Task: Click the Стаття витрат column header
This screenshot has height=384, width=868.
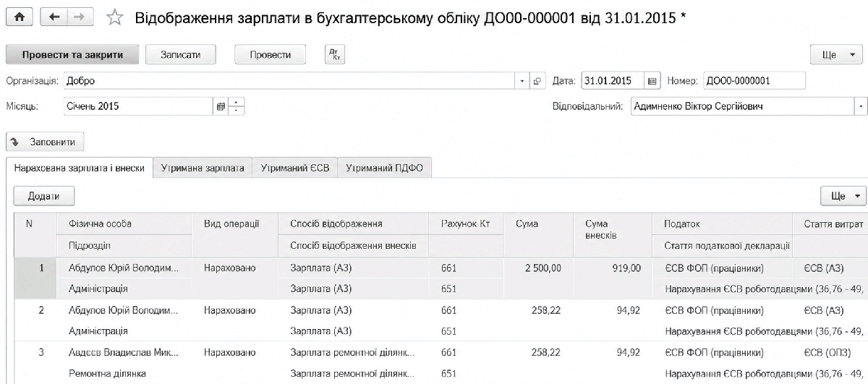Action: (830, 224)
